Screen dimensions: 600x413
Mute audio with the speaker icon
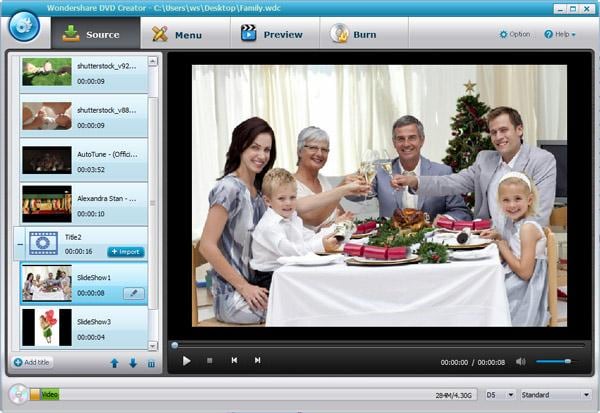[520, 361]
